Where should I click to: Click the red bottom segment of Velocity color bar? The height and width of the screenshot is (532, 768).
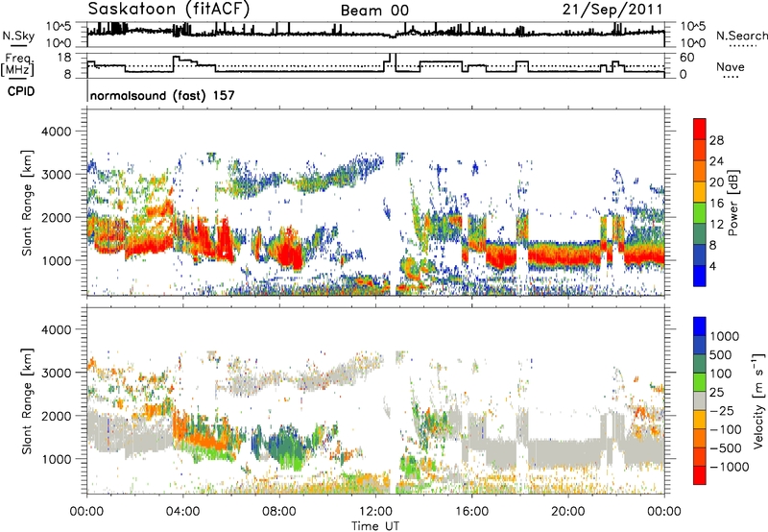pyautogui.click(x=700, y=474)
